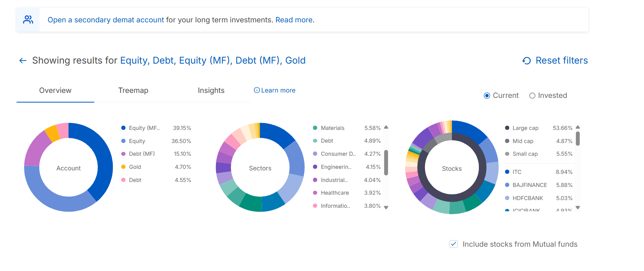Click the ITC legend color dot
644x271 pixels.
coord(507,172)
